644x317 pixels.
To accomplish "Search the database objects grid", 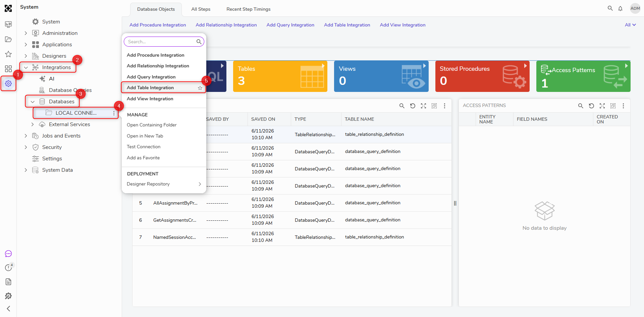I will (x=402, y=106).
